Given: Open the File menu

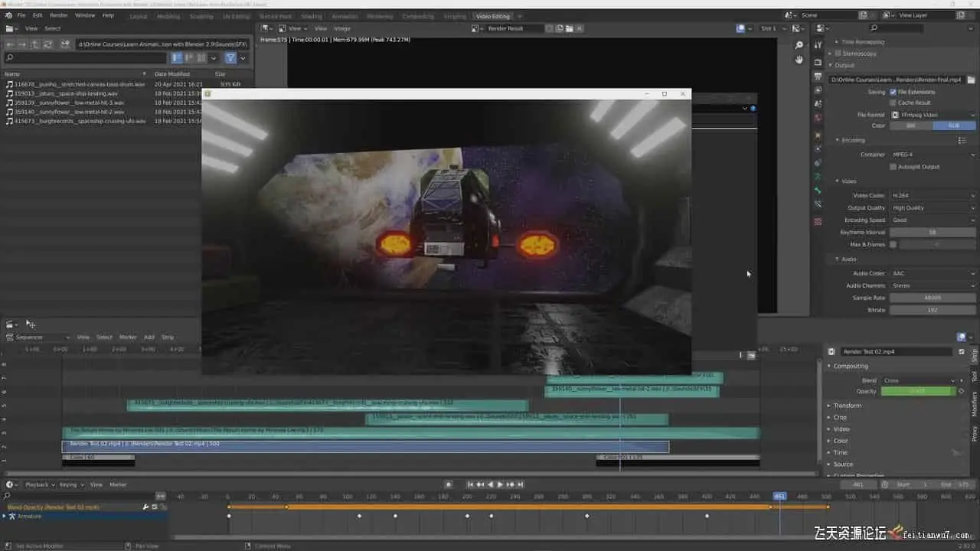Looking at the screenshot, I should [21, 15].
